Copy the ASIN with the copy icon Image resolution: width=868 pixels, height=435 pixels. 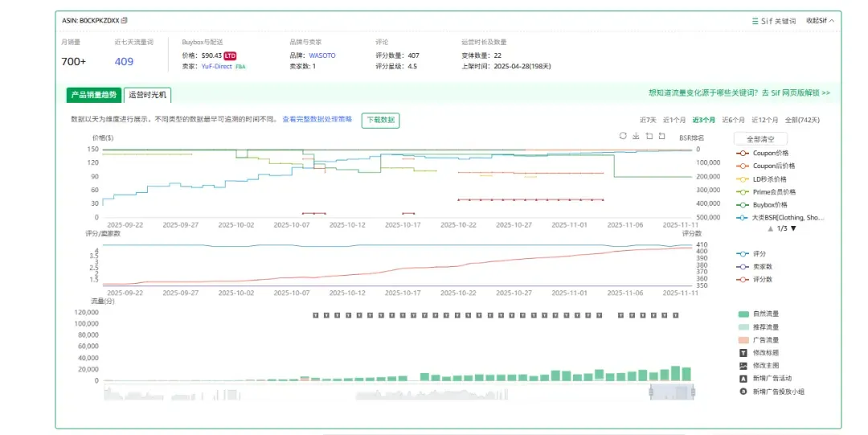click(x=124, y=20)
